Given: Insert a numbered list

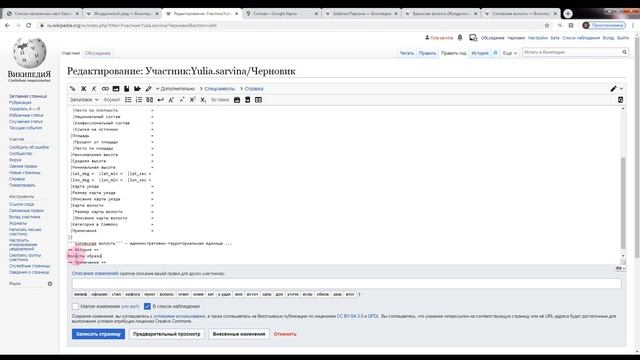Looking at the screenshot, I should (x=139, y=100).
